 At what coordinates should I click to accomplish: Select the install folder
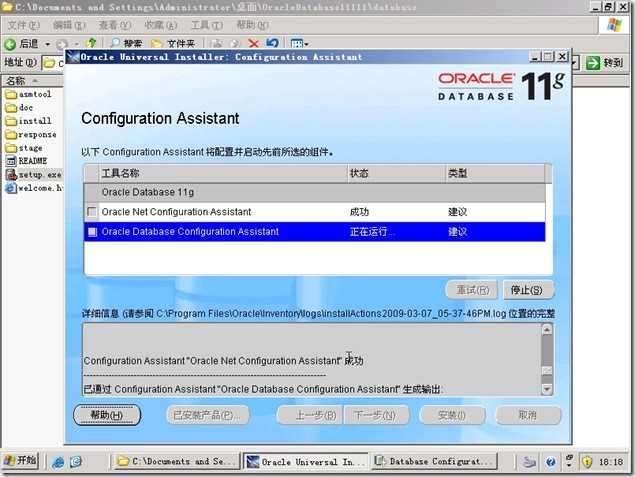coord(29,121)
